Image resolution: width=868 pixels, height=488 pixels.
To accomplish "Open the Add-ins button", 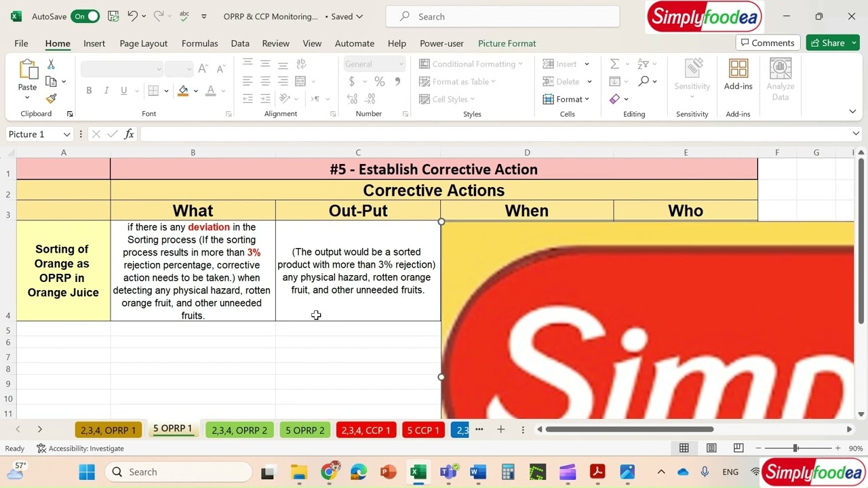I will [738, 75].
